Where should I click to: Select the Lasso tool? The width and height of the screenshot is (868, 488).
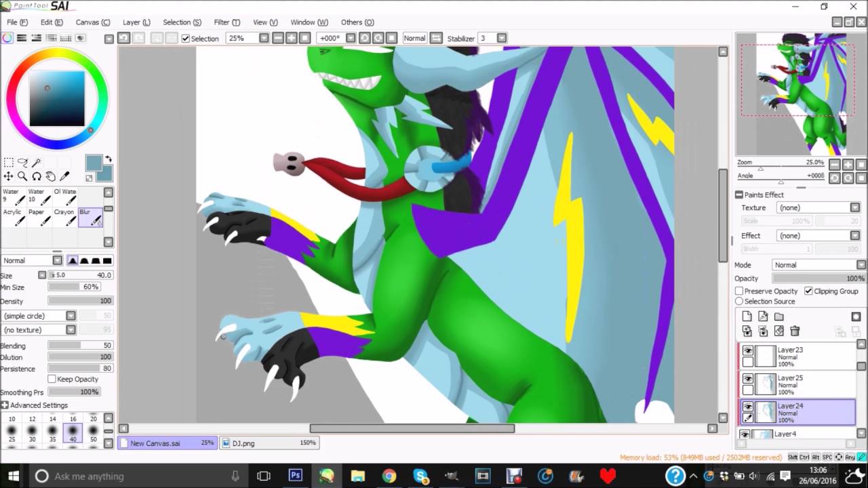coord(22,163)
